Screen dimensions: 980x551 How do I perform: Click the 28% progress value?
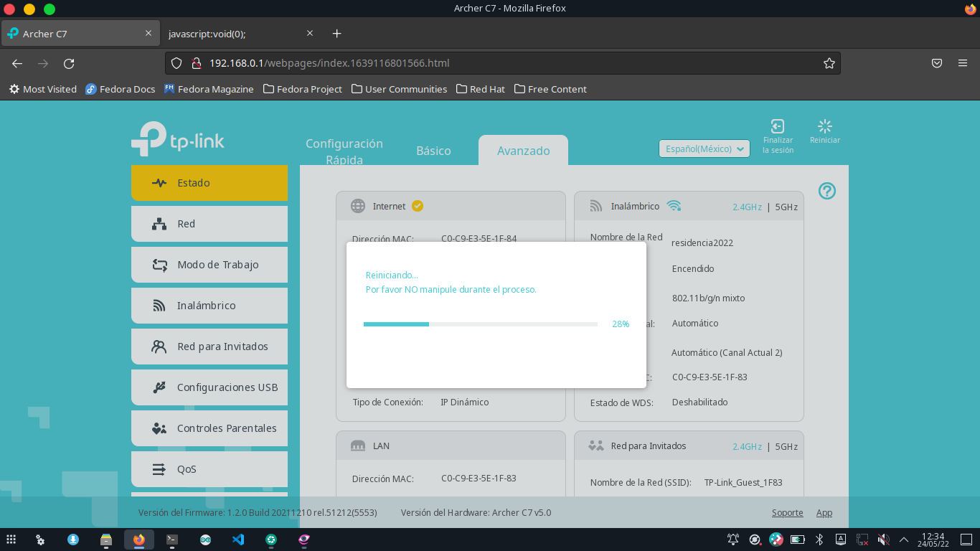coord(621,324)
